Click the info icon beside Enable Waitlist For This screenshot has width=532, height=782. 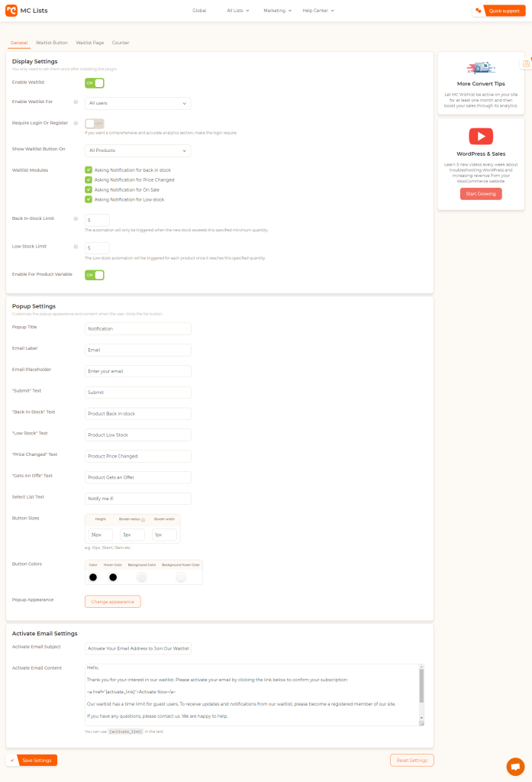coord(76,102)
